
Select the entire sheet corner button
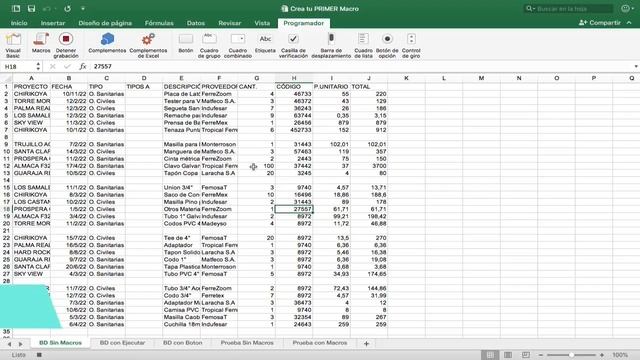6,78
